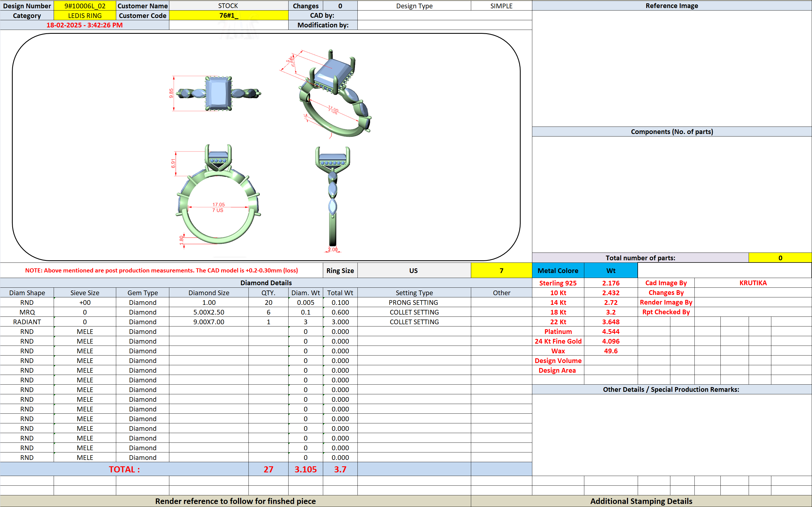The height and width of the screenshot is (507, 812).
Task: Click the Setting Type column header
Action: pyautogui.click(x=414, y=293)
